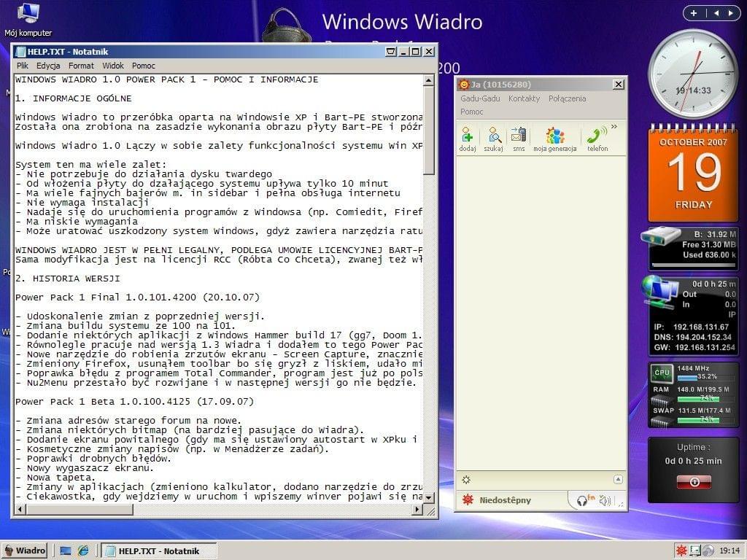Click Notatnik vertical scrollbar up arrow
747x560 pixels.
click(x=429, y=80)
